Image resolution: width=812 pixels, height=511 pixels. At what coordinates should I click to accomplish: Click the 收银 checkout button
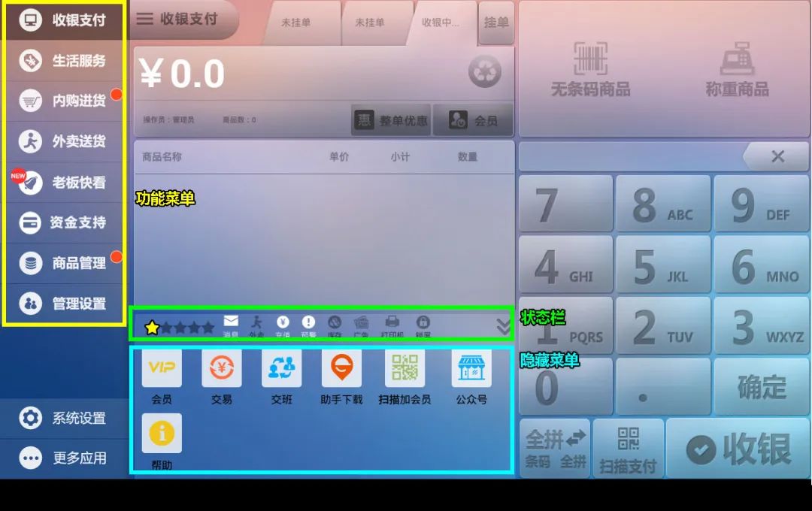click(738, 449)
